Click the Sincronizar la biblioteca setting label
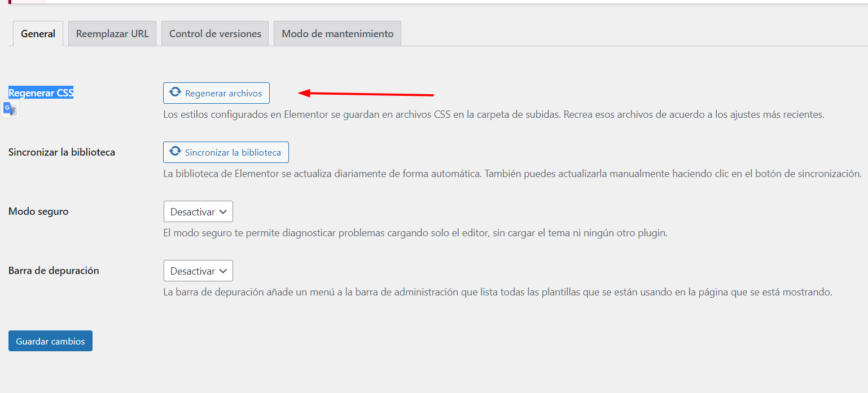The image size is (868, 393). coord(62,152)
